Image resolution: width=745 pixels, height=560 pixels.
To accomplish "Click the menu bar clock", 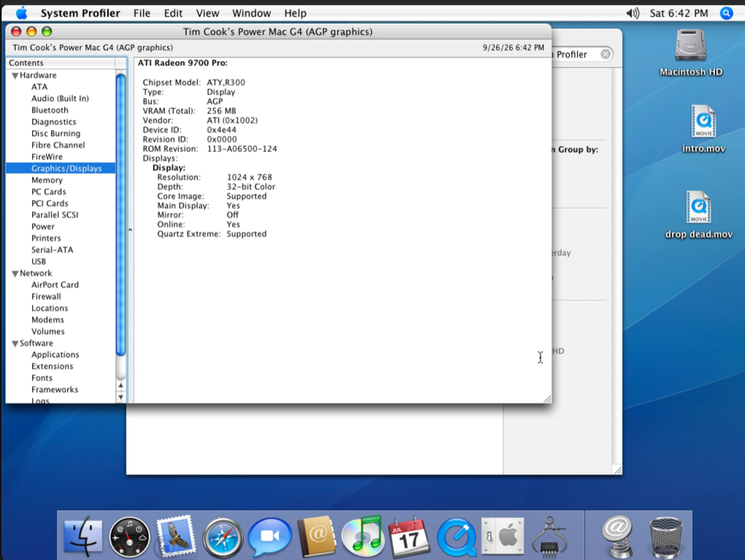I will point(679,13).
